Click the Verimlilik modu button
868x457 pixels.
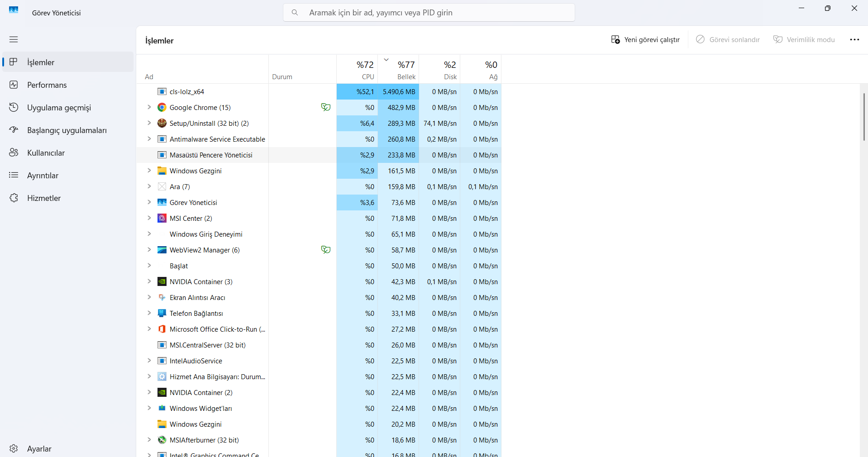pos(804,40)
